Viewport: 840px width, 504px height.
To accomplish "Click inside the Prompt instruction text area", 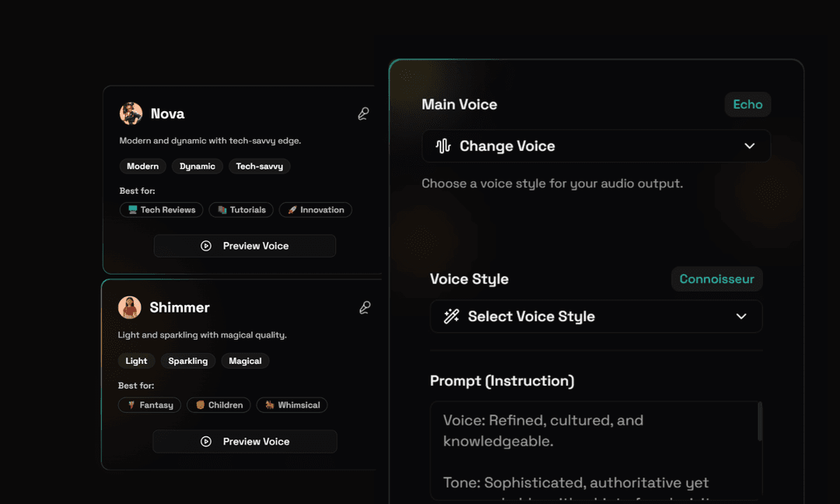I will pos(591,451).
